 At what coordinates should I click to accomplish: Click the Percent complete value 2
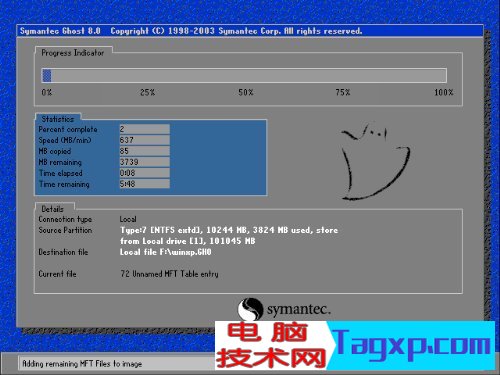(144, 129)
